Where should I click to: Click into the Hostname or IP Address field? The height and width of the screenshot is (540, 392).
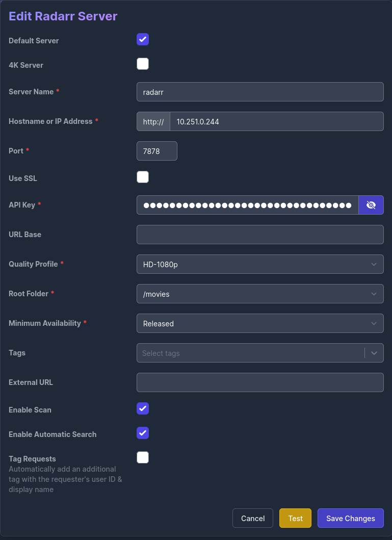click(x=277, y=121)
